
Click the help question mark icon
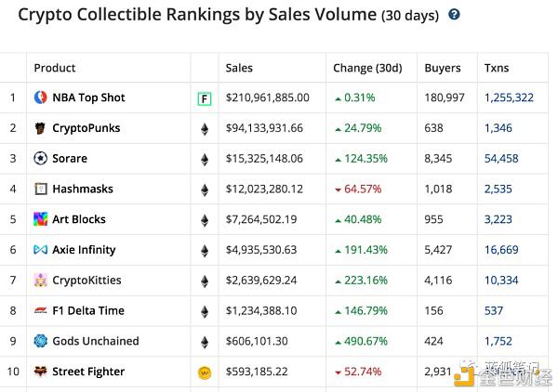click(x=454, y=15)
